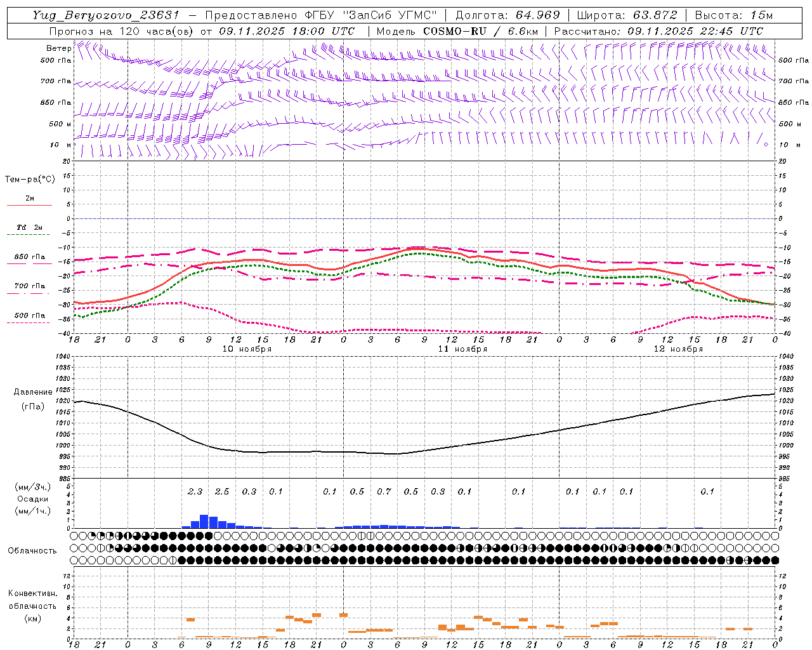Click the blue line sample for 2м temperature
Viewport: 812px width, 650px height.
[x=29, y=206]
